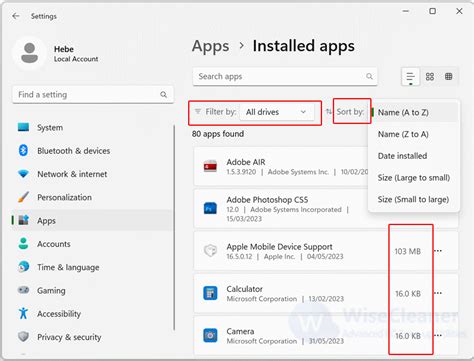Open the System settings label
The image size is (474, 361).
pos(50,128)
